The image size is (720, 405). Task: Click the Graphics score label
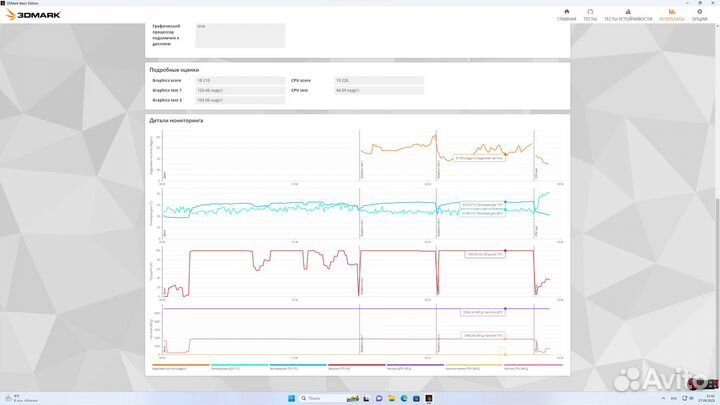point(167,80)
